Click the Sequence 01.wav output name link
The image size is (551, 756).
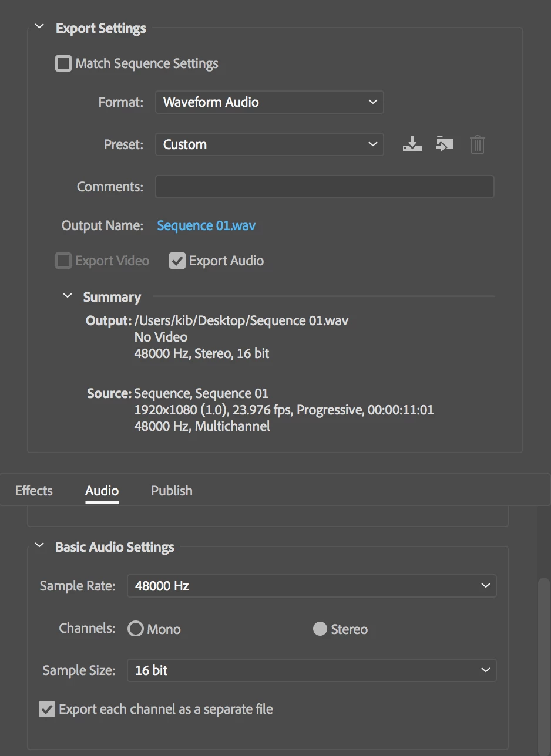coord(206,225)
